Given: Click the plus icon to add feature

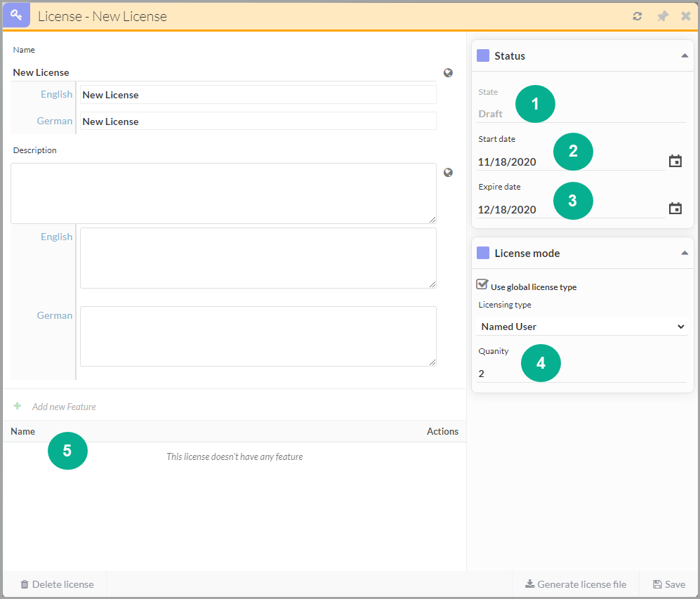Looking at the screenshot, I should tap(18, 406).
